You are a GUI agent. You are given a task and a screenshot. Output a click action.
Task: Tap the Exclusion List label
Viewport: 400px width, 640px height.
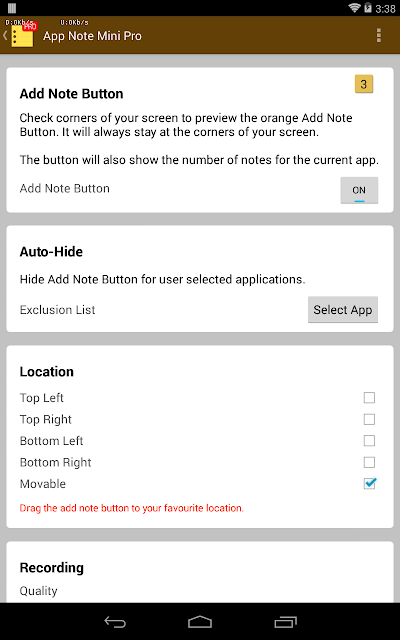(57, 310)
